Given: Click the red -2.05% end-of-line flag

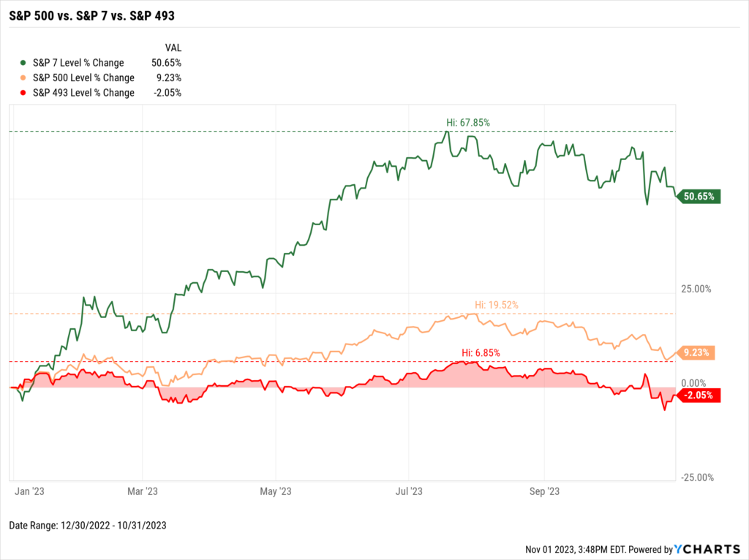Looking at the screenshot, I should 700,396.
